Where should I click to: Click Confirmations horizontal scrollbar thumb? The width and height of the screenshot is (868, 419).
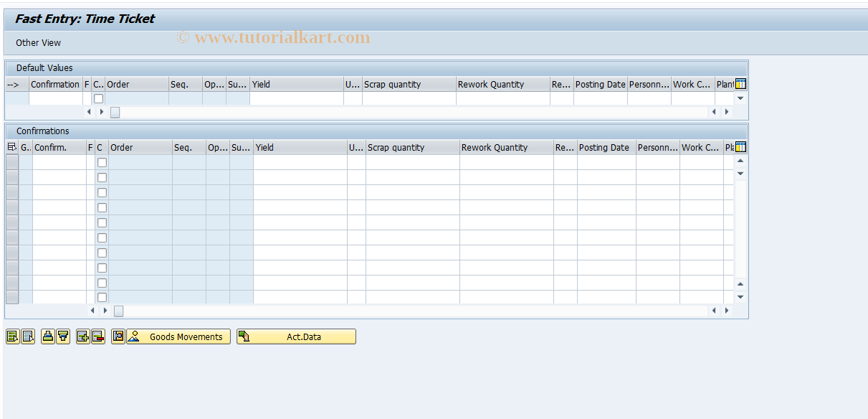[x=118, y=311]
